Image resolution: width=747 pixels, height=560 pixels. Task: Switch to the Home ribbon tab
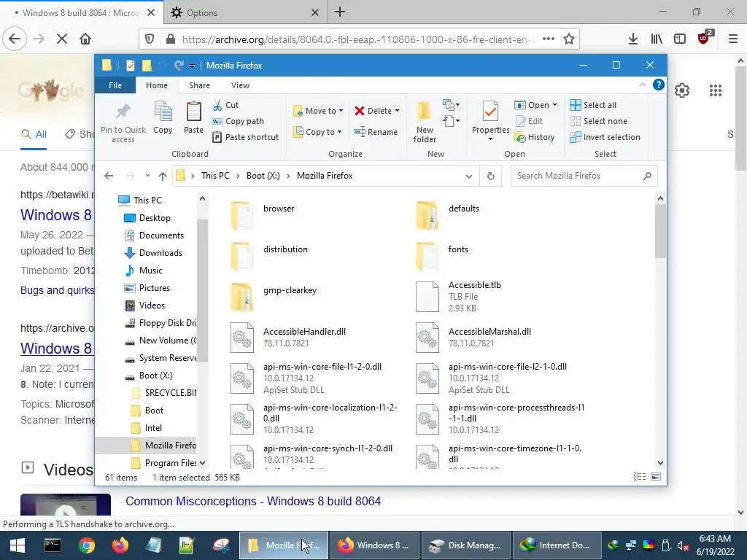point(157,85)
